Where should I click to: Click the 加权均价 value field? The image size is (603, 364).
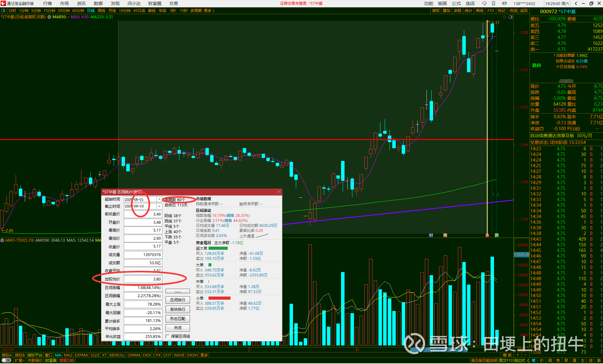[143, 279]
